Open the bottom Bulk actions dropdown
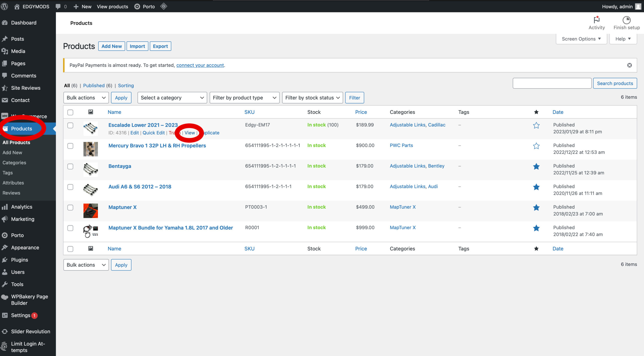The width and height of the screenshot is (644, 356). [x=86, y=265]
